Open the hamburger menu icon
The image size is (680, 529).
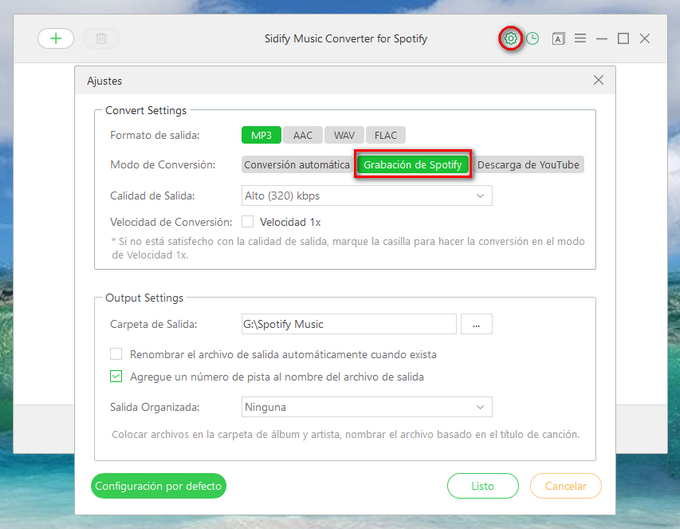(580, 38)
